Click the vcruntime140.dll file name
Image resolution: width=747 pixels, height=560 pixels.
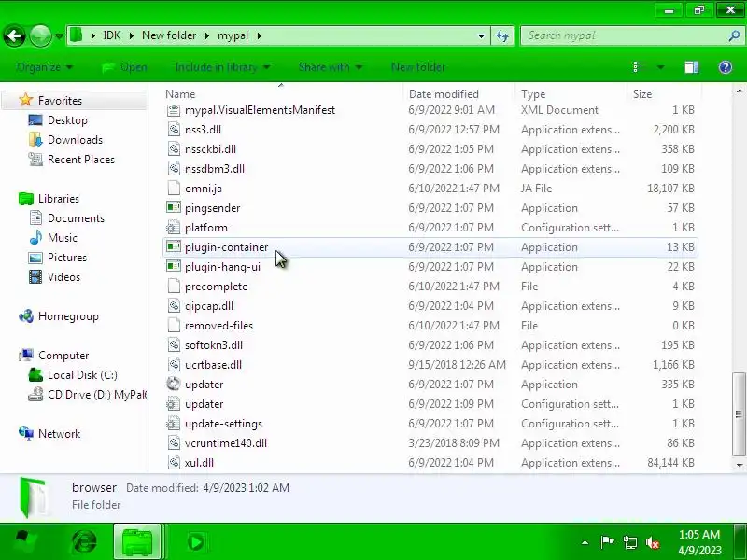[x=226, y=442]
